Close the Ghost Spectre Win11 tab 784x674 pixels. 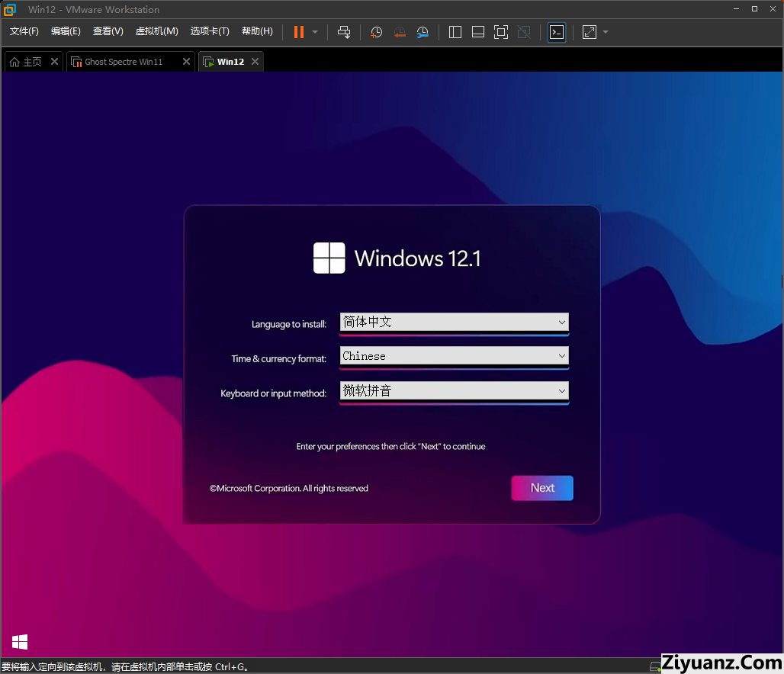tap(186, 62)
